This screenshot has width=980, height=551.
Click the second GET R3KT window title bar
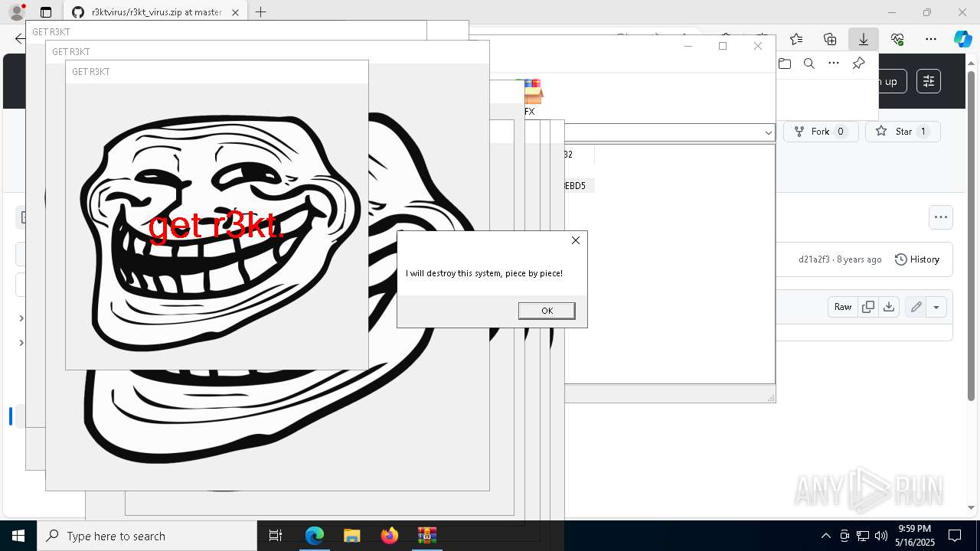point(267,52)
